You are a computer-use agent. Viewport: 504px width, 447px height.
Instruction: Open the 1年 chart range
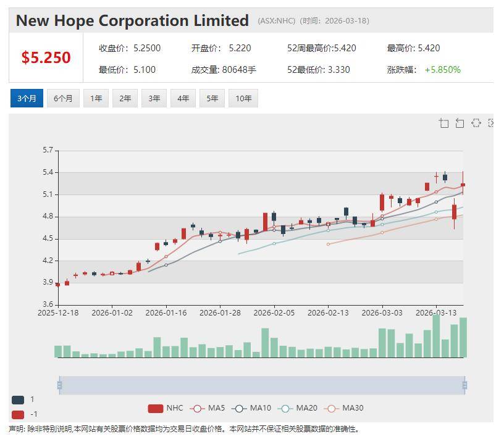tap(96, 98)
